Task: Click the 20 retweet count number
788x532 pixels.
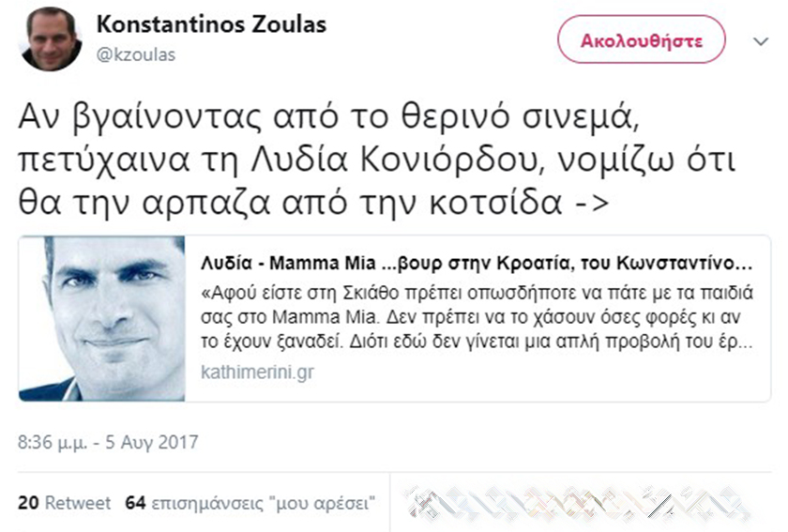Action: click(x=28, y=503)
